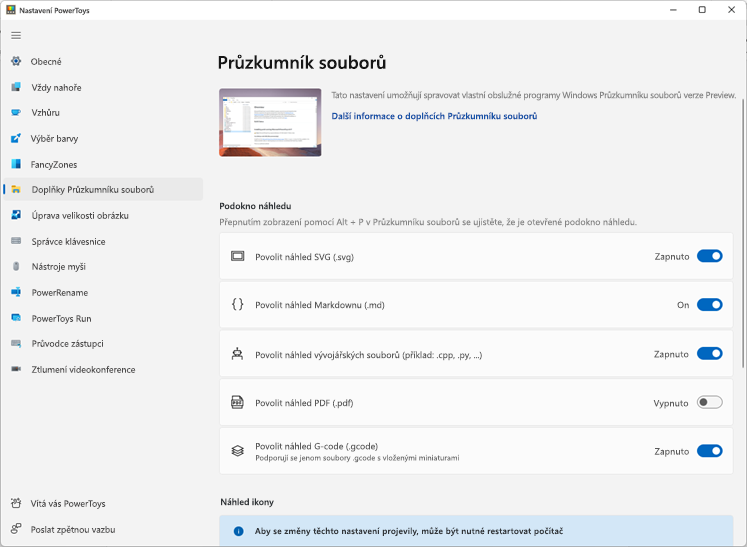Disable developer files preview toggle
747x547 pixels.
pyautogui.click(x=709, y=354)
